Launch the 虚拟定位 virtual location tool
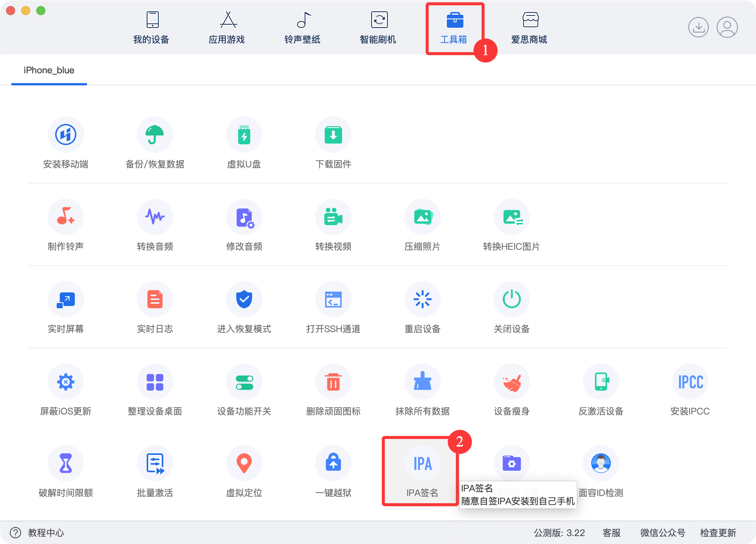 point(244,471)
